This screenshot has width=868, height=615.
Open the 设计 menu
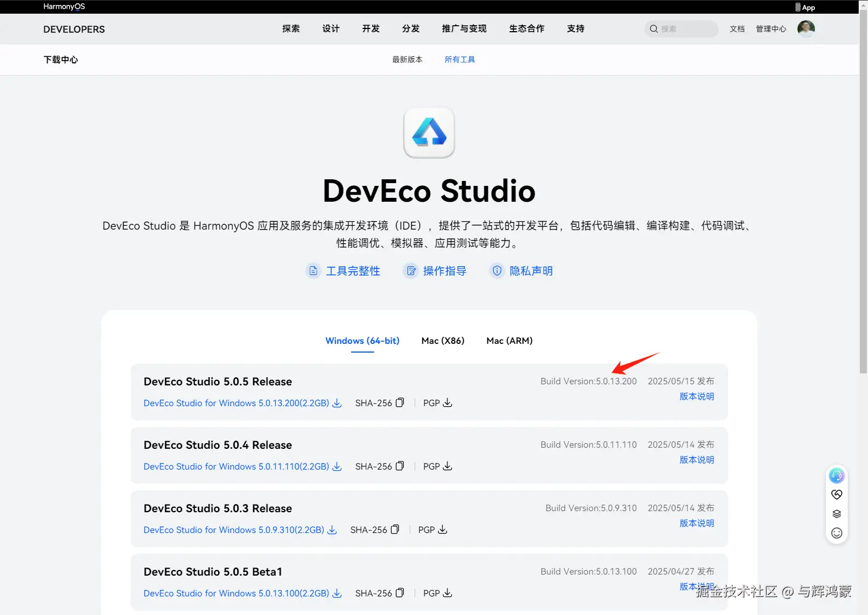331,29
